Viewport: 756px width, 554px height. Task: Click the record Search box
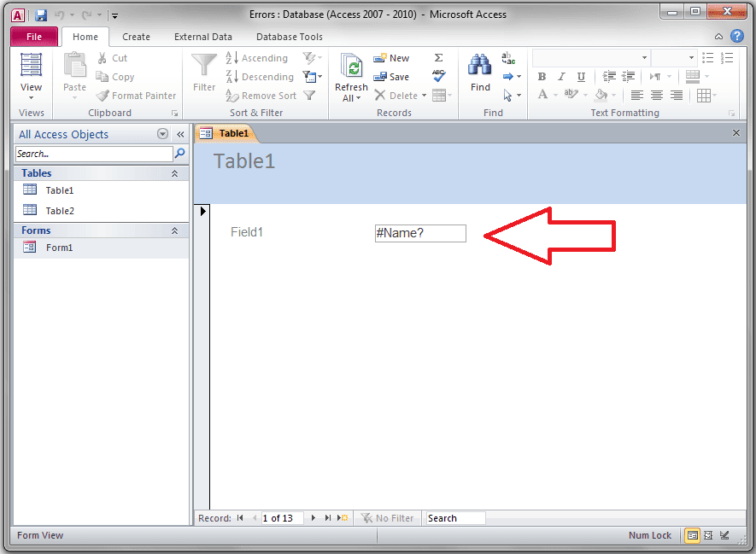coord(455,518)
